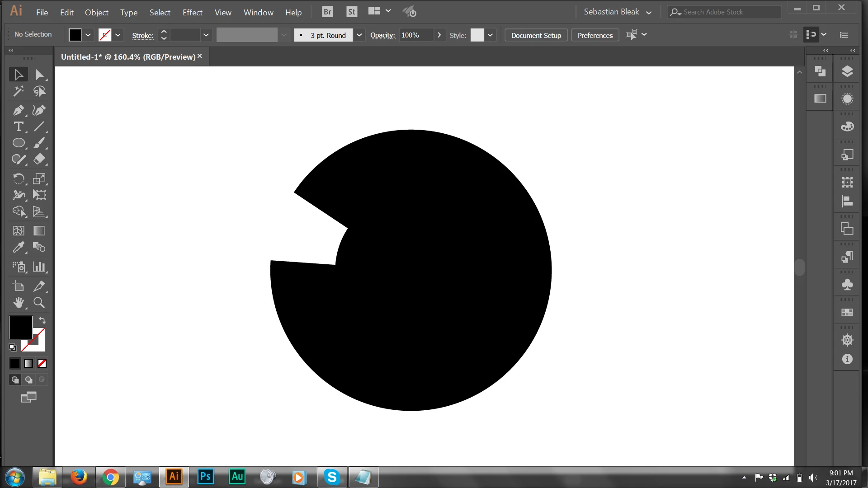868x488 pixels.
Task: Select the Magic Wand tool
Action: 18,91
